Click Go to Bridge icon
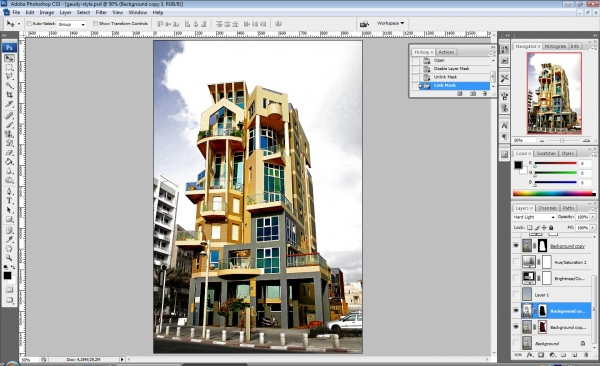600x366 pixels. click(364, 24)
